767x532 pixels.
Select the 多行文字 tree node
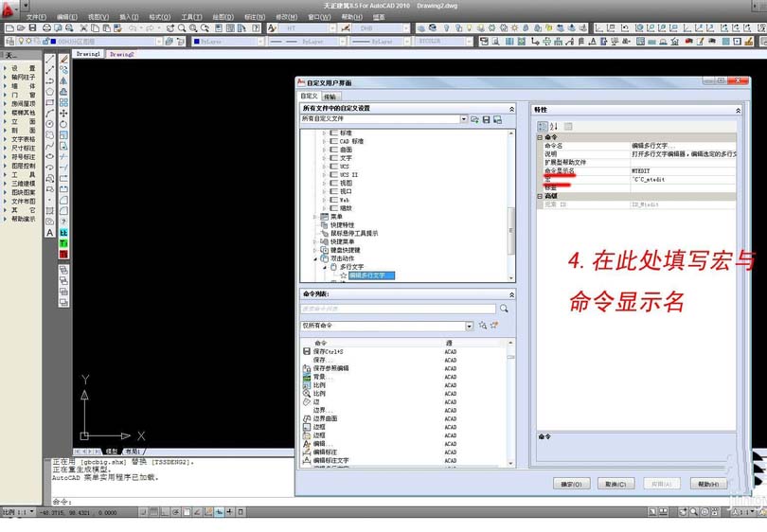pos(351,267)
